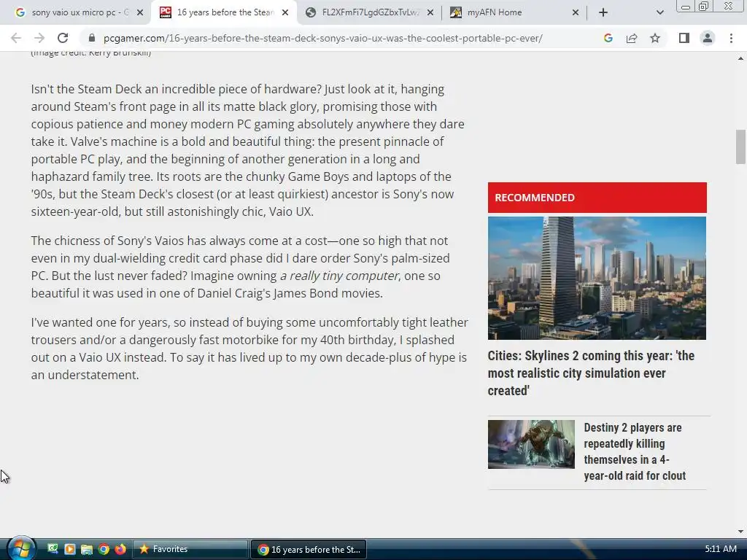Close the 16 years before the Steam tab

tap(285, 12)
